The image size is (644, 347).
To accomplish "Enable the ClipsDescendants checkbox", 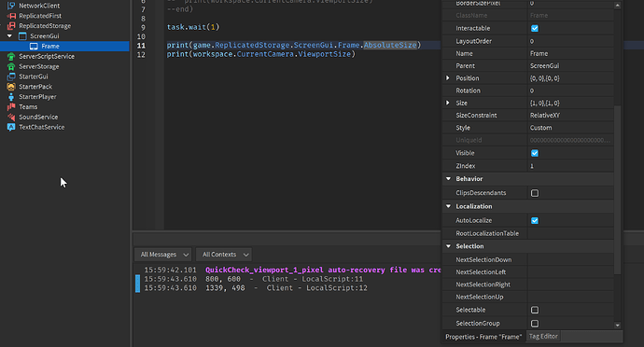I will pos(535,193).
